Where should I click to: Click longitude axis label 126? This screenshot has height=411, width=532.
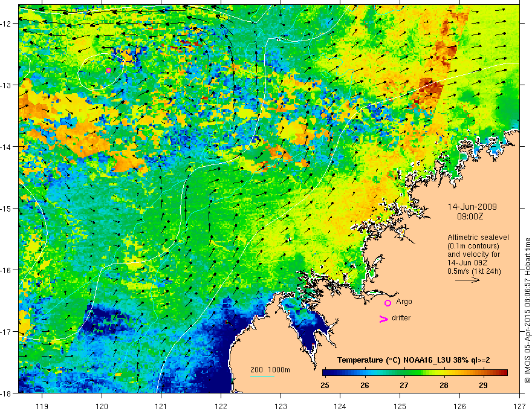pos(459,406)
